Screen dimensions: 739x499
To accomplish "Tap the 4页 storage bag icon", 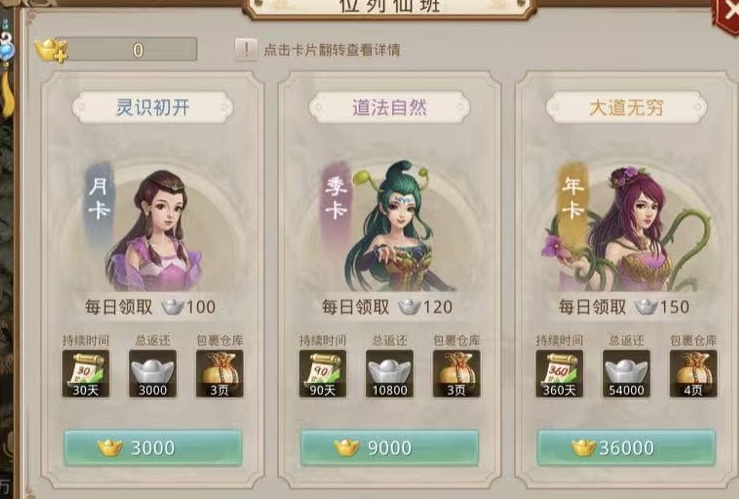I will pos(693,374).
